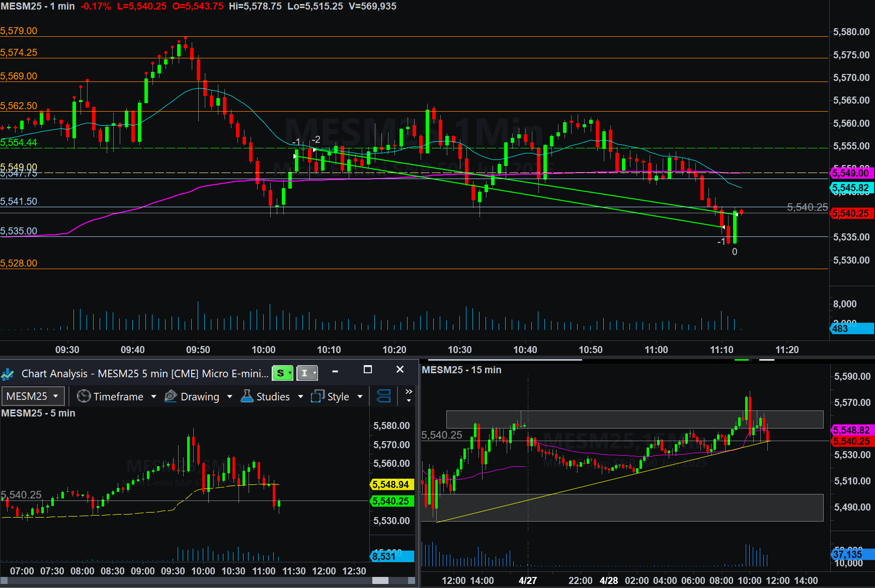The width and height of the screenshot is (875, 588).
Task: Expand the arrow next to Style
Action: tap(360, 397)
